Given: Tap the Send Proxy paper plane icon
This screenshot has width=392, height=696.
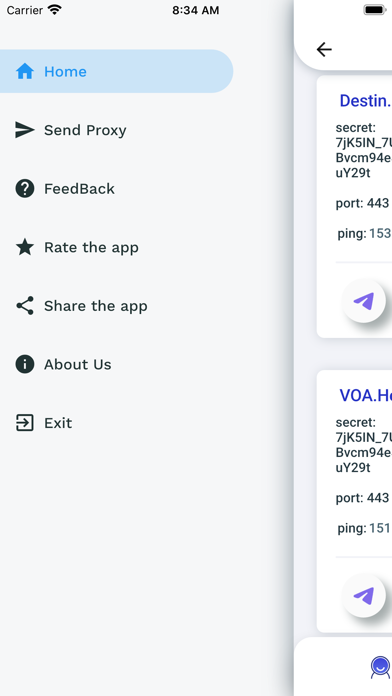Looking at the screenshot, I should [25, 130].
